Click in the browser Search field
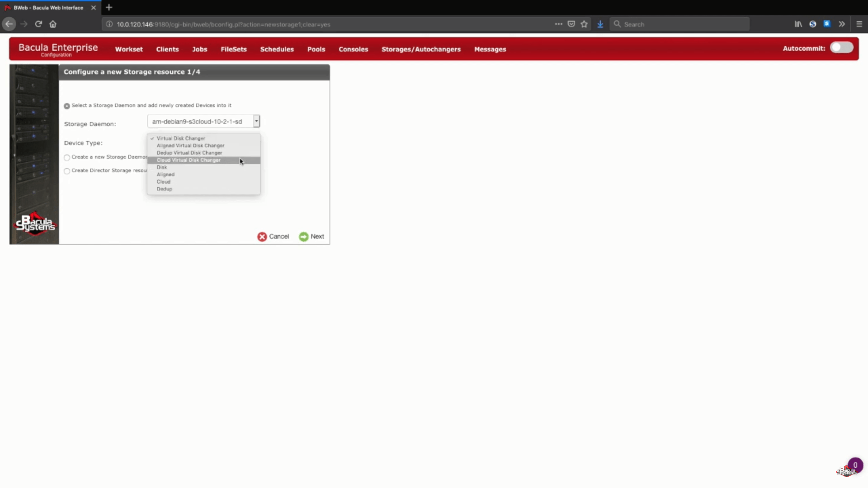 tap(679, 24)
